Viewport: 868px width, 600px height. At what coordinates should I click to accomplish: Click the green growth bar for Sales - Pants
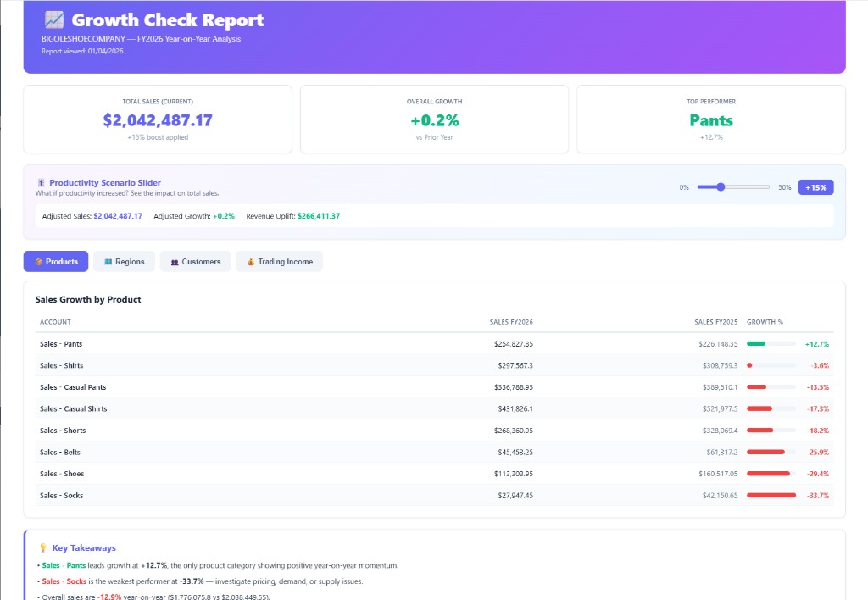click(x=756, y=344)
